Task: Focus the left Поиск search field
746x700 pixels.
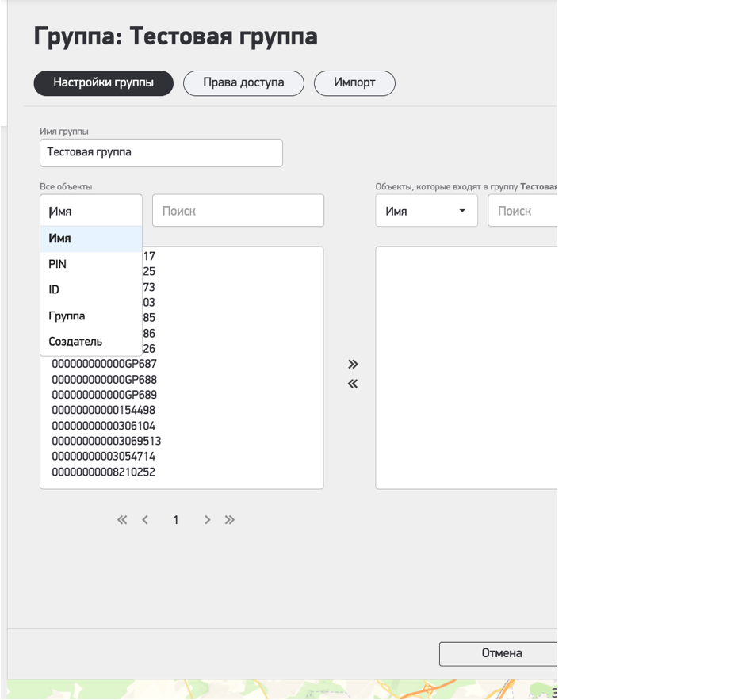Action: tap(238, 211)
